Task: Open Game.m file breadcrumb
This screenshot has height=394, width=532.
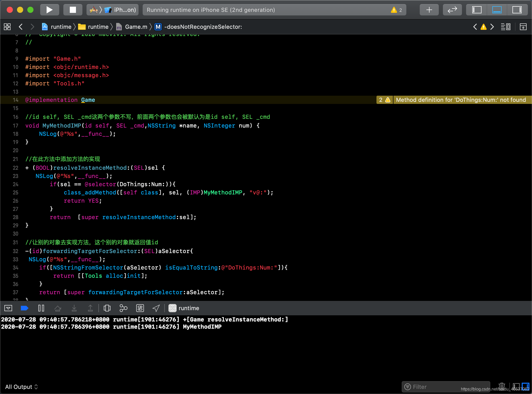Action: pyautogui.click(x=132, y=27)
